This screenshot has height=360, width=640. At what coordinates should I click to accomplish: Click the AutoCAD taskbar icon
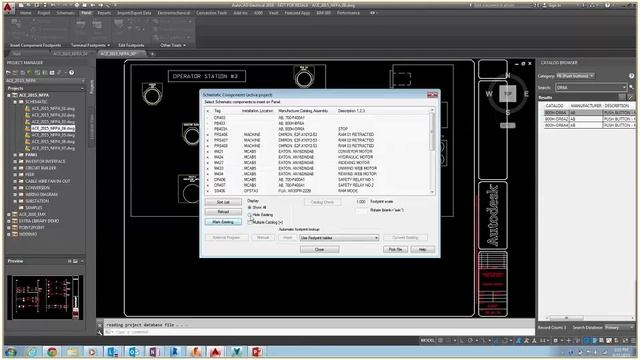click(216, 352)
